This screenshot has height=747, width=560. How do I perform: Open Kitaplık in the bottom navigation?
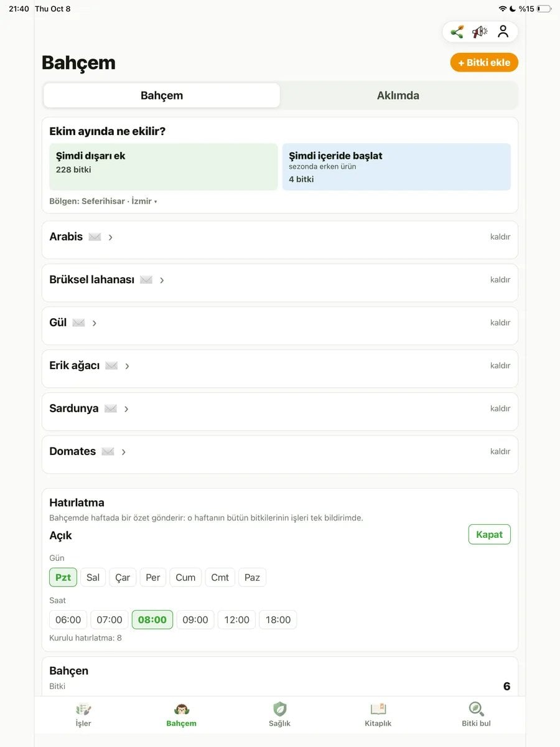(378, 715)
